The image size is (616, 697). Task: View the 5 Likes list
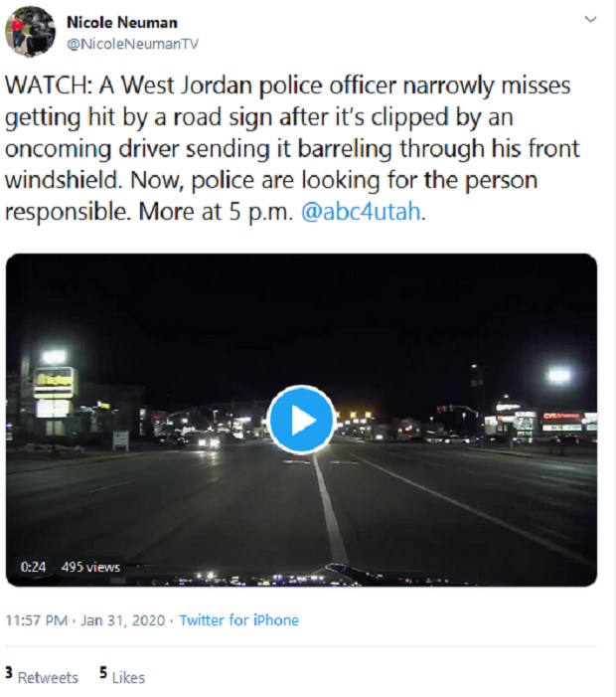tap(122, 676)
